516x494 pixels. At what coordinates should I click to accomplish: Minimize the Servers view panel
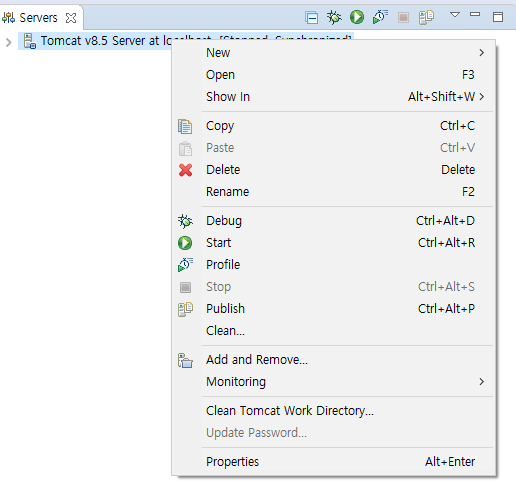click(x=475, y=14)
